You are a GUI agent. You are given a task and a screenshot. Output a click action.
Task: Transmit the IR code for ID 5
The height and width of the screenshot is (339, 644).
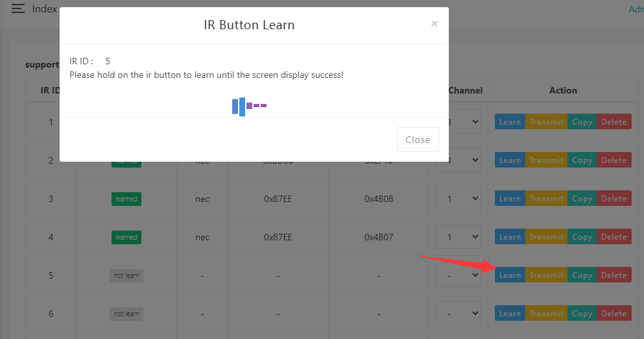(x=546, y=275)
